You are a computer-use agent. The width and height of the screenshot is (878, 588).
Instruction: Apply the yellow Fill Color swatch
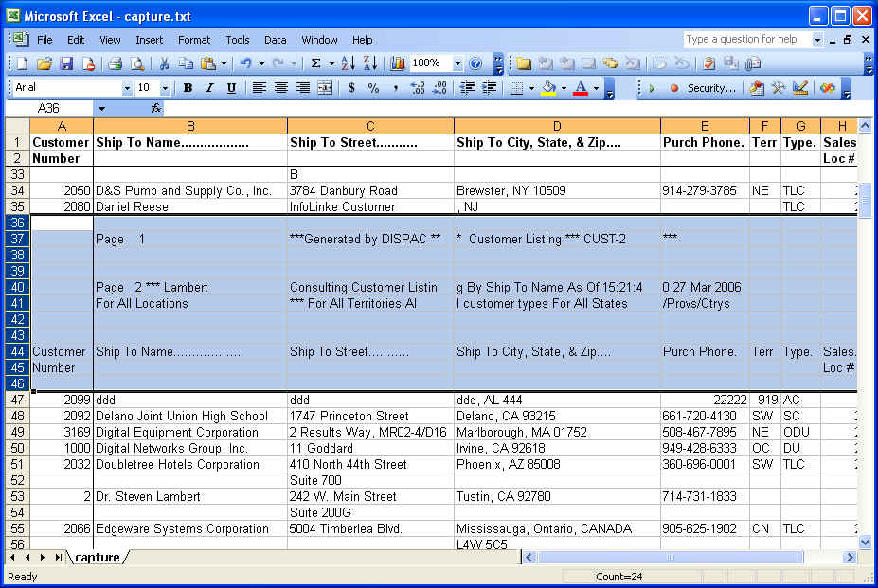coord(547,88)
